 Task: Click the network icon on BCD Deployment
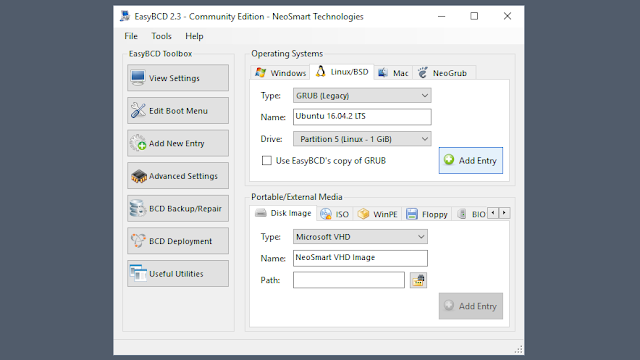coord(138,240)
